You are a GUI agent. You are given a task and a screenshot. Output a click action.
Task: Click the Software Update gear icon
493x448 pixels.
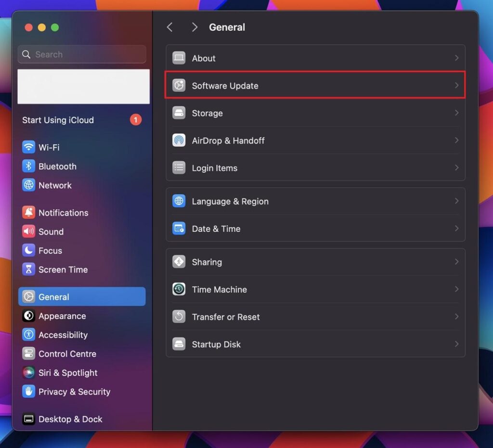pyautogui.click(x=179, y=86)
